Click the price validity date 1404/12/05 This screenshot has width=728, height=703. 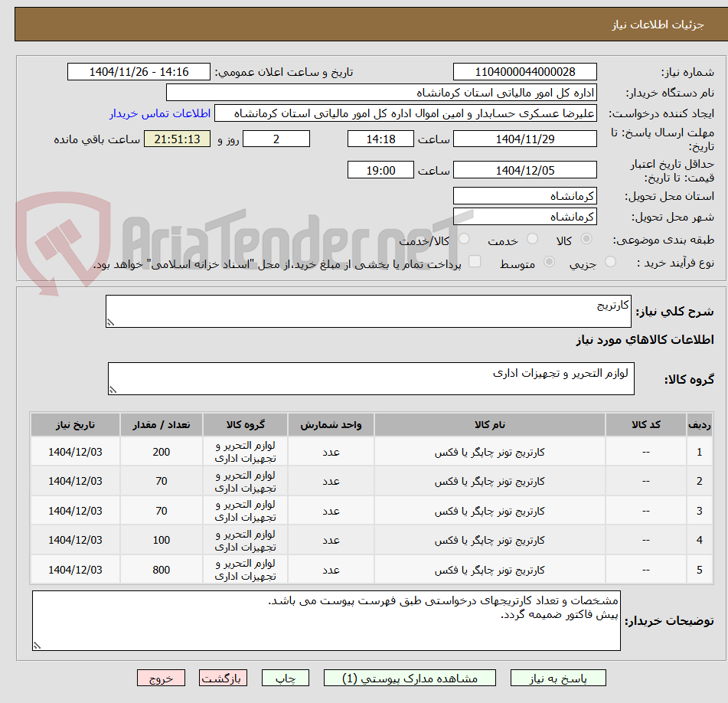[x=524, y=170]
